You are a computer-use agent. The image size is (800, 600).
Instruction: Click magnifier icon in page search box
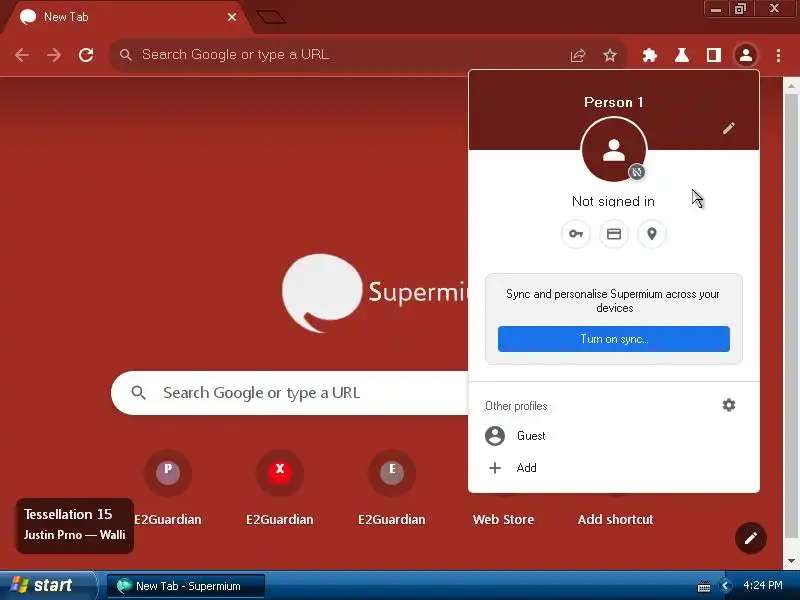(x=138, y=393)
